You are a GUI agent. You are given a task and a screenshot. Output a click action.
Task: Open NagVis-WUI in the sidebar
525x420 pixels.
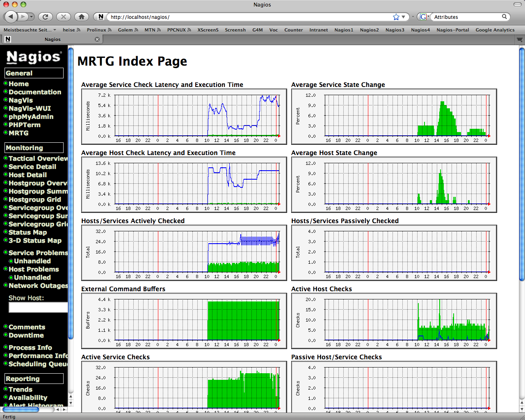tap(30, 108)
